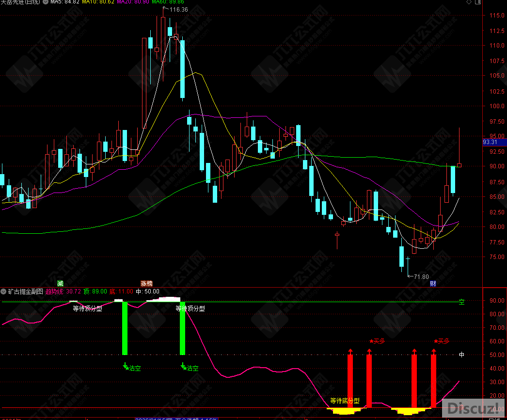Collapse the 矿古掘金副图 indicator panel arrow

tap(4, 291)
